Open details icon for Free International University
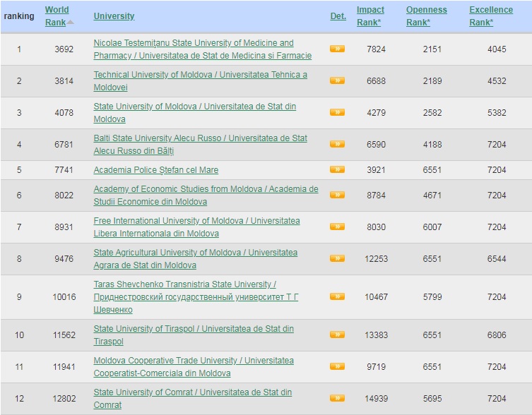The width and height of the screenshot is (532, 415). pyautogui.click(x=337, y=227)
